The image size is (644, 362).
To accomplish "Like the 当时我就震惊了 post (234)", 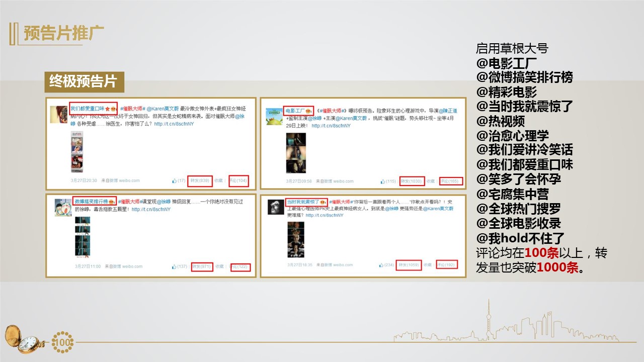I will [386, 265].
